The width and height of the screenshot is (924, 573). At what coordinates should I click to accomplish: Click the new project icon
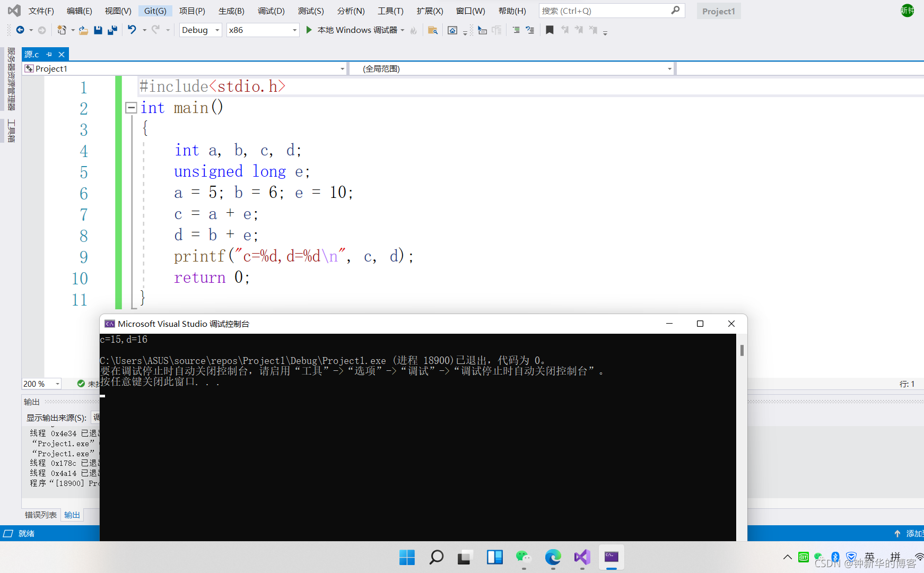(x=62, y=30)
